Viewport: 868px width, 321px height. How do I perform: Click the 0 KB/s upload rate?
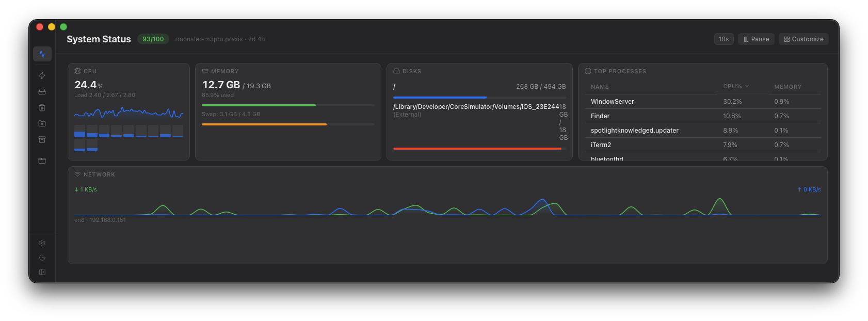pos(809,189)
